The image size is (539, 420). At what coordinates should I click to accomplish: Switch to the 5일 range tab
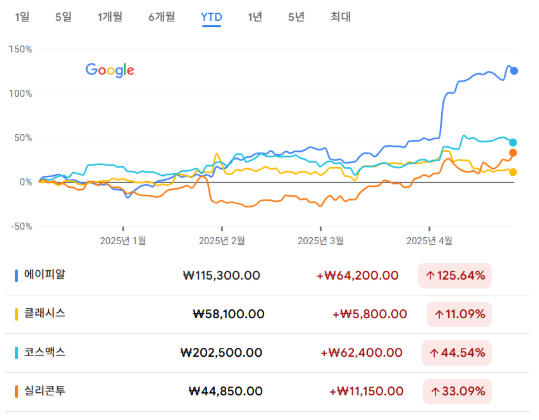pos(64,17)
